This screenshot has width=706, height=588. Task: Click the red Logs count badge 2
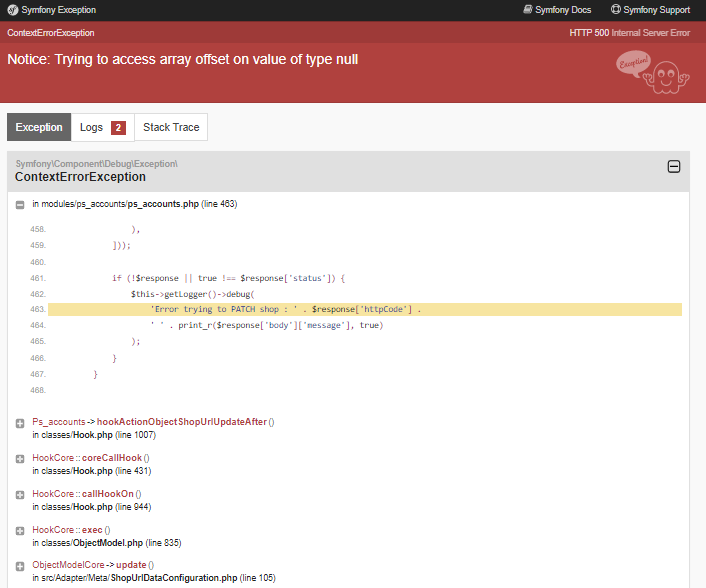click(118, 128)
